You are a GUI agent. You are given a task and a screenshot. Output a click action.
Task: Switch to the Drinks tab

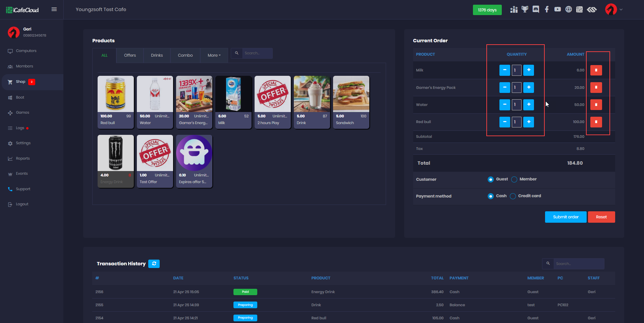click(x=157, y=55)
